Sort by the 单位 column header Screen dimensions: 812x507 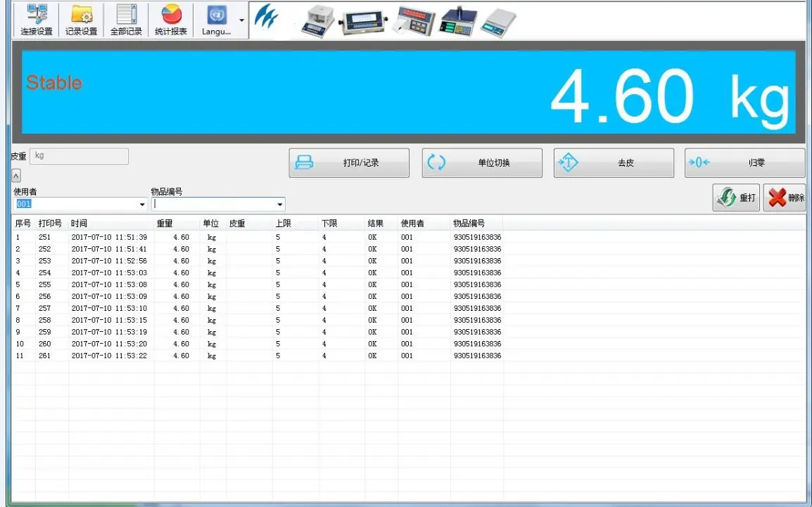[x=212, y=224]
